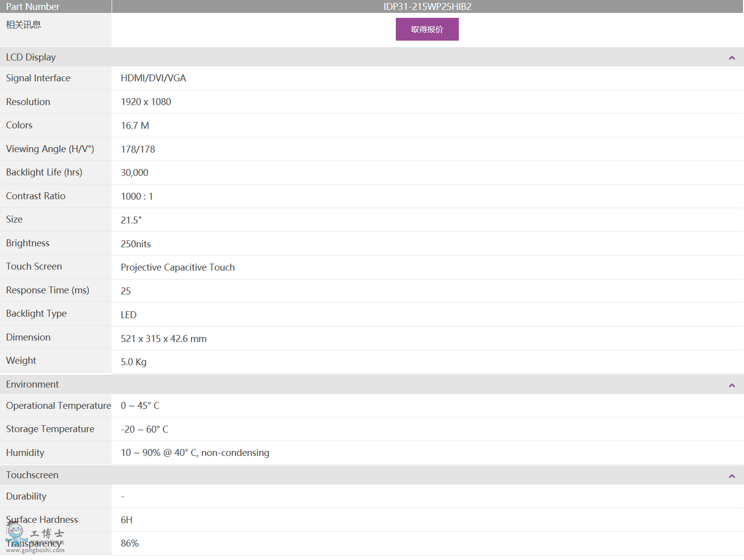Click the purple 取得报价 quote button

click(427, 29)
